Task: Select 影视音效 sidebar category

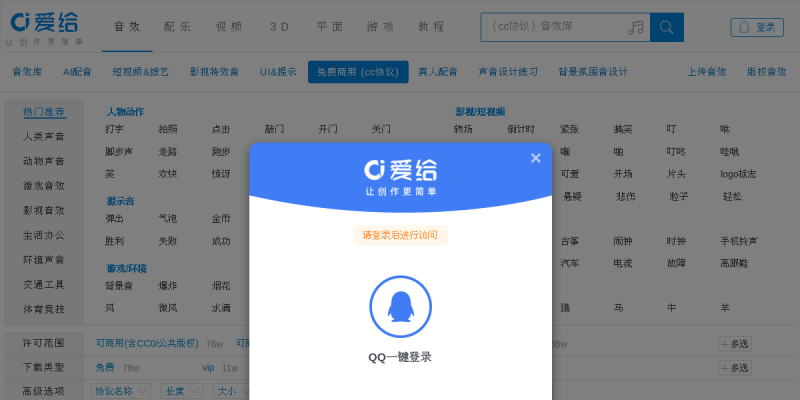Action: point(44,211)
